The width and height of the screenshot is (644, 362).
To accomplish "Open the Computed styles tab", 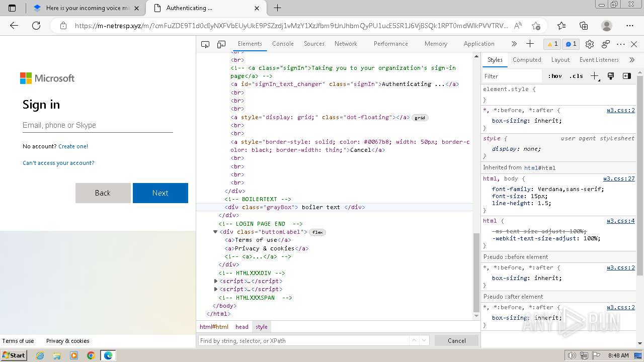I will pos(527,60).
